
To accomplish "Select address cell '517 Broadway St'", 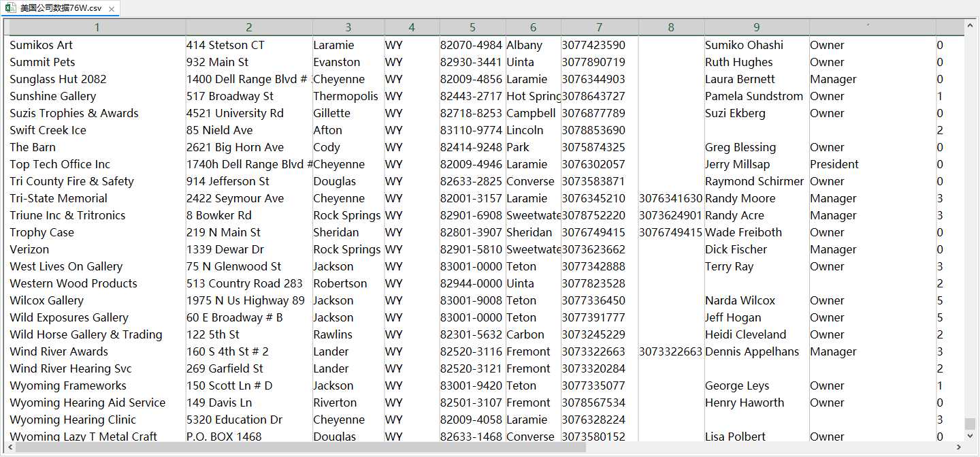I will 249,96.
